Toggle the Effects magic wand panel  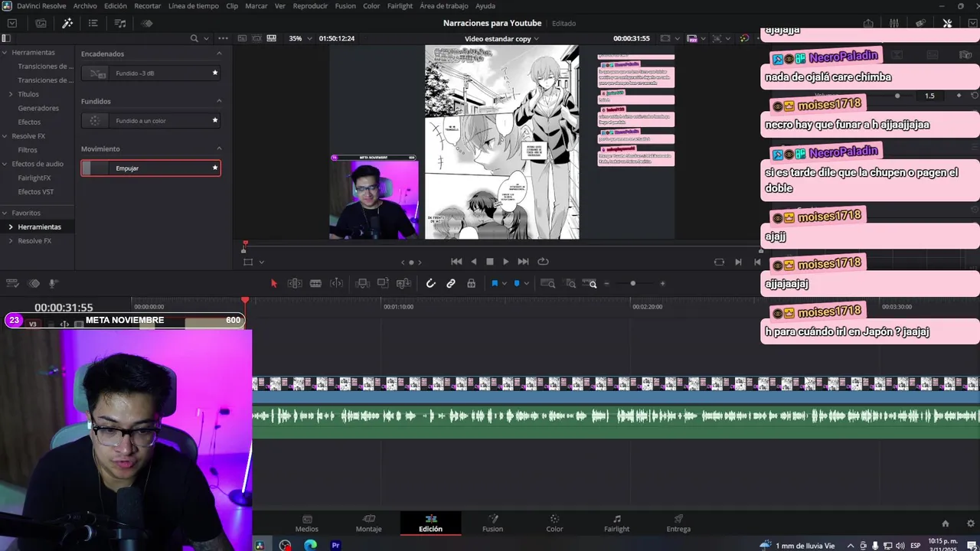[67, 23]
